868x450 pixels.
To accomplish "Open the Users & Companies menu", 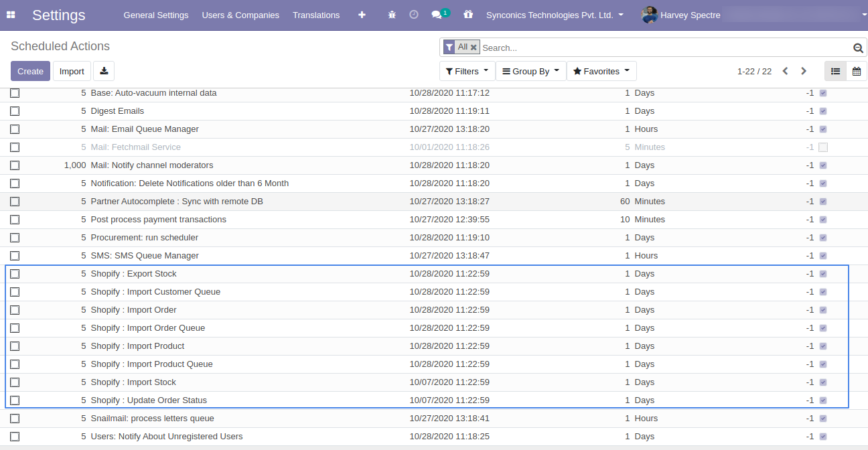I will (240, 15).
